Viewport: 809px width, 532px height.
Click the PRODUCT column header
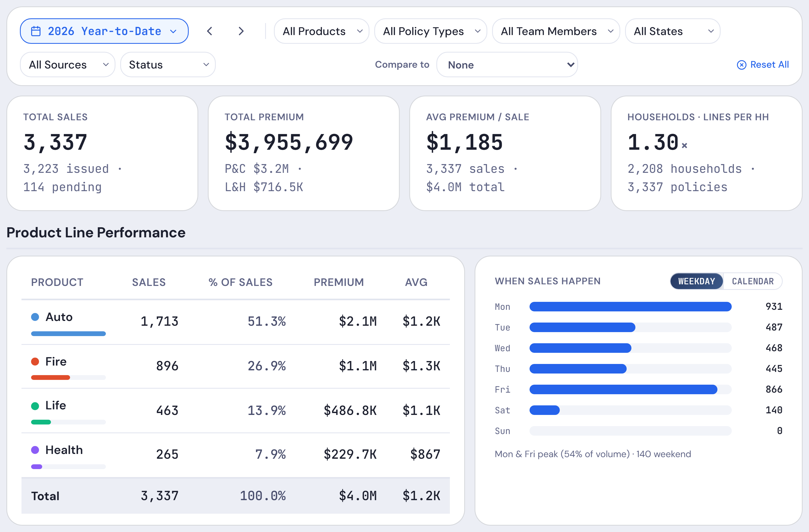click(57, 282)
